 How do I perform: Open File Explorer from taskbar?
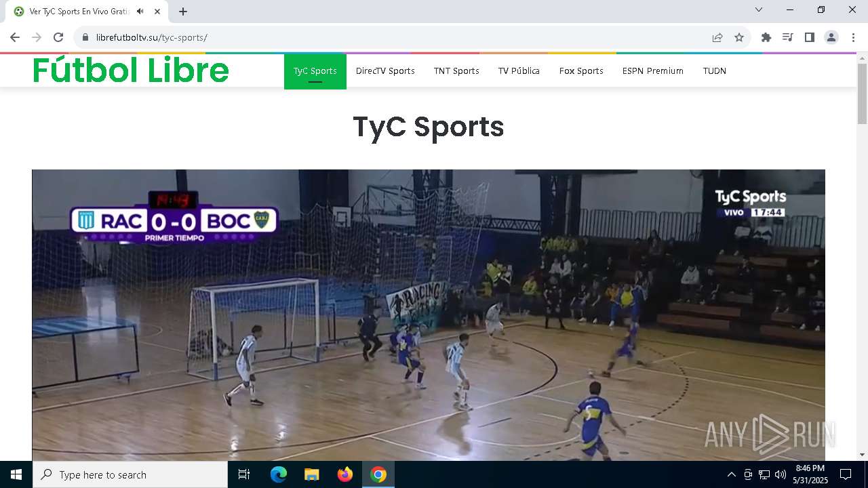(x=312, y=474)
